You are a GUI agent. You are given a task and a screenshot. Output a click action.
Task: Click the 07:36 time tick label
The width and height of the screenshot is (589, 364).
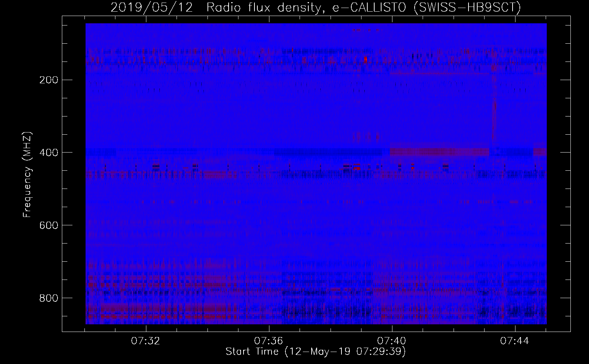click(269, 341)
